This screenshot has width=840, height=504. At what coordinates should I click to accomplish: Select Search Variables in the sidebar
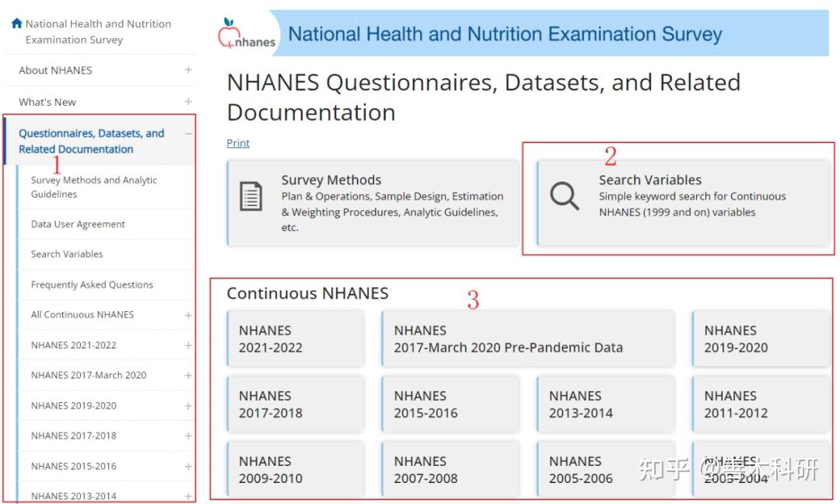click(66, 254)
